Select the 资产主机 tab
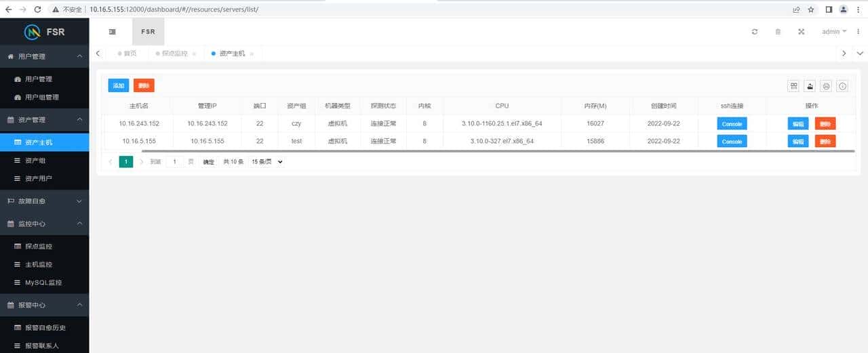868x353 pixels. (232, 54)
